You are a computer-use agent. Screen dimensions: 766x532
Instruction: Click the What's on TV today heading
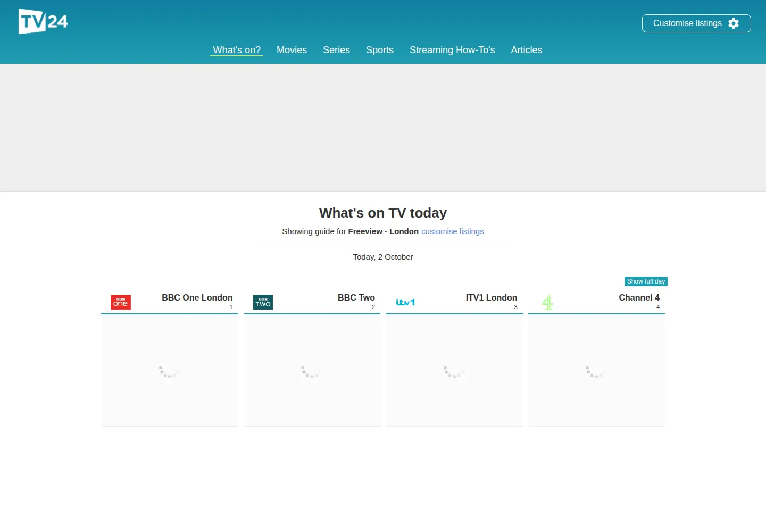383,213
